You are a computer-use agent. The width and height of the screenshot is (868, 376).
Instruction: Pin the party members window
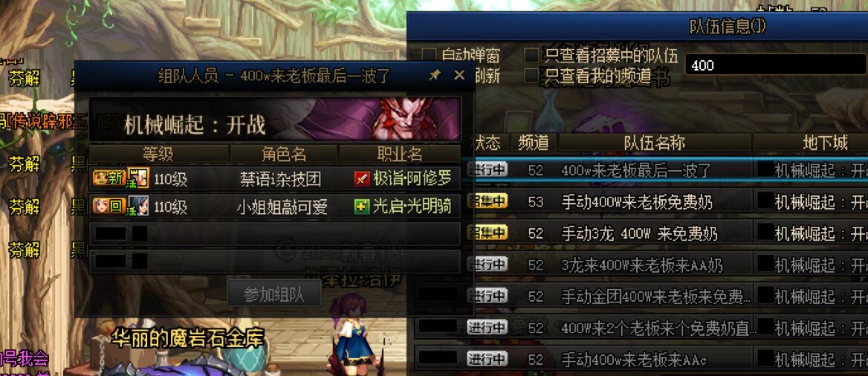pyautogui.click(x=435, y=75)
